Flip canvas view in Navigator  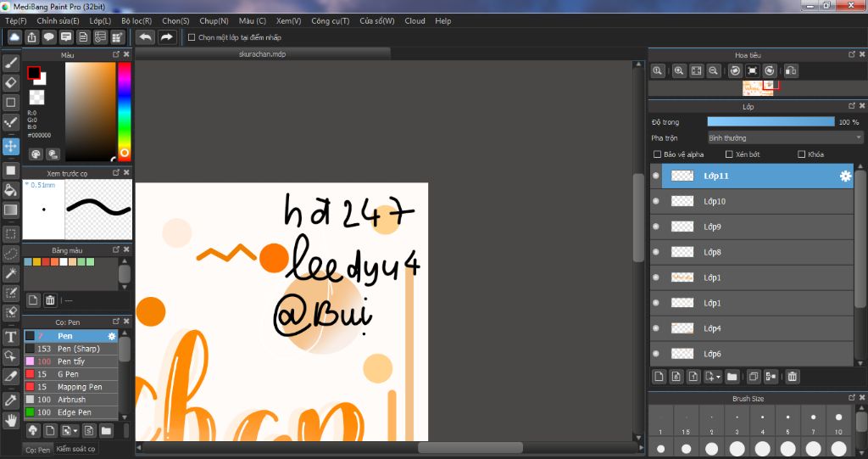pos(791,71)
